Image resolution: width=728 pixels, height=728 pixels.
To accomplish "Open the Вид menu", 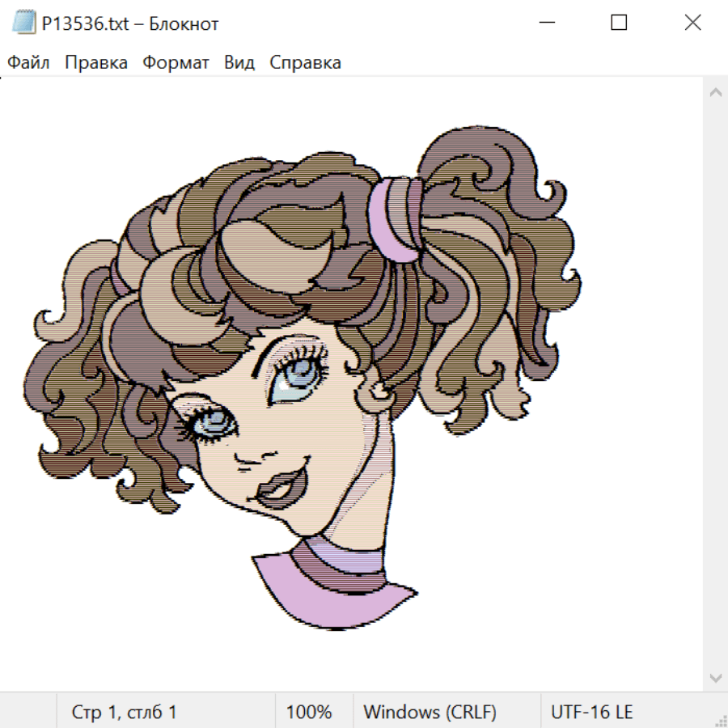I will point(239,63).
